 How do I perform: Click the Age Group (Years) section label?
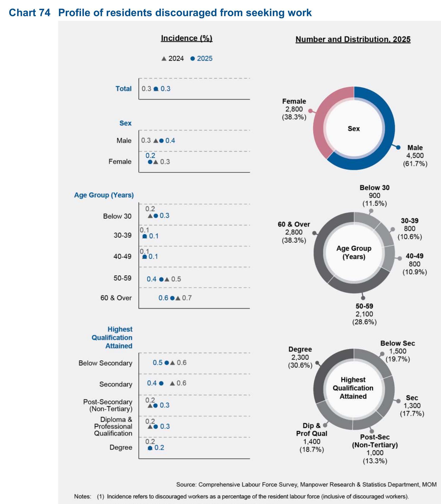tap(104, 195)
